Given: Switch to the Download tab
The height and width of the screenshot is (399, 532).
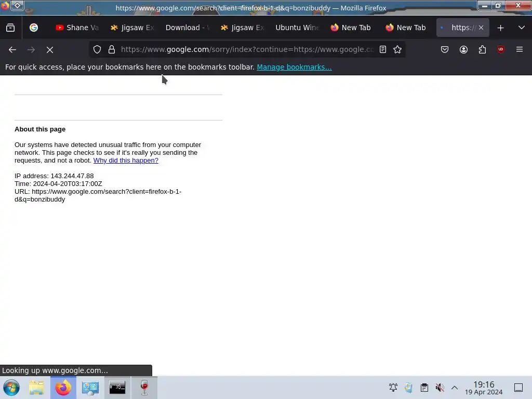Looking at the screenshot, I should click(x=188, y=28).
